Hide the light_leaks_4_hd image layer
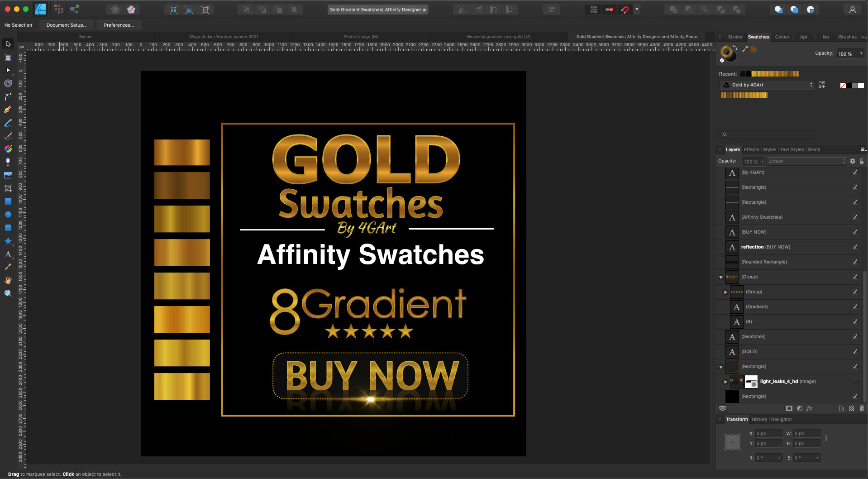Viewport: 868px width, 479px height. point(855,381)
